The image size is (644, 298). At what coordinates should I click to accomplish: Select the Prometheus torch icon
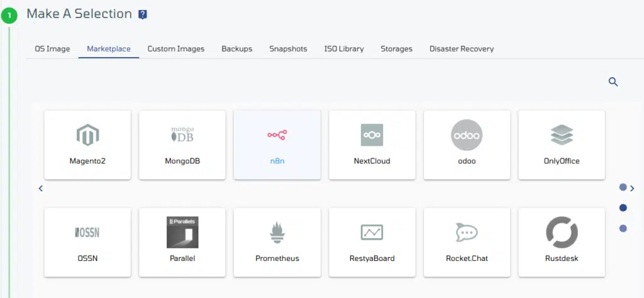[x=277, y=233]
